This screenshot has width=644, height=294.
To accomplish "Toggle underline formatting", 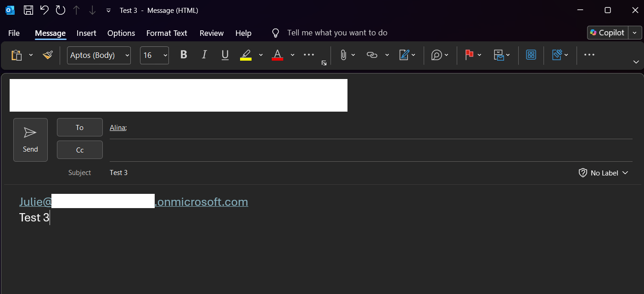I will tap(225, 55).
